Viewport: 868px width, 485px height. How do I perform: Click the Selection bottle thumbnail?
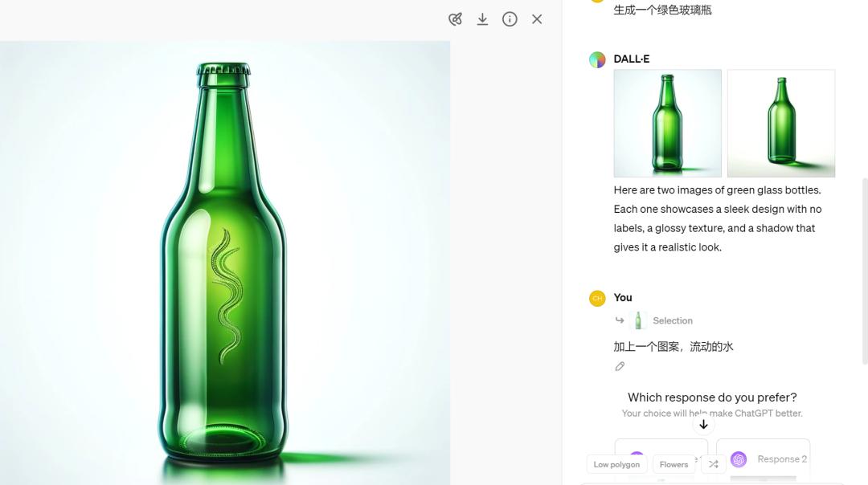638,320
